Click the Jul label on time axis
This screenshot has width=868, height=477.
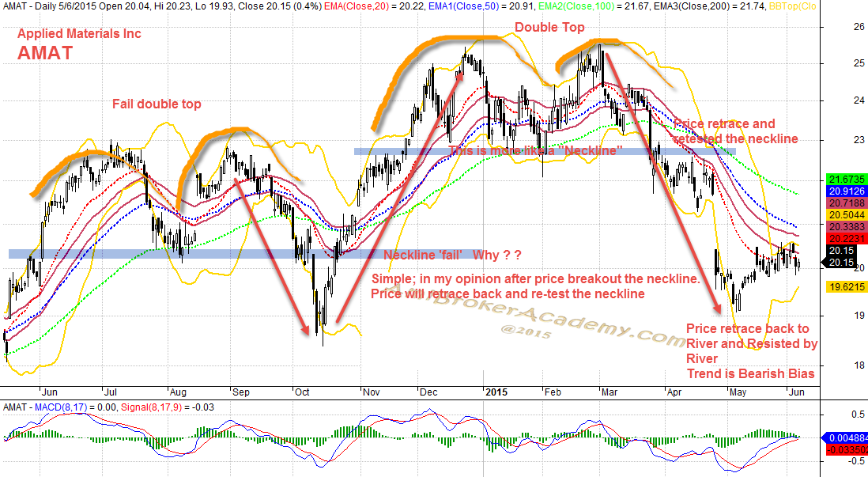(111, 392)
